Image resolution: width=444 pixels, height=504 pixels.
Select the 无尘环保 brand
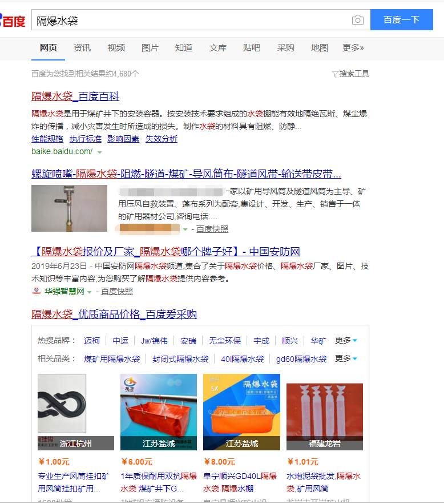[225, 341]
